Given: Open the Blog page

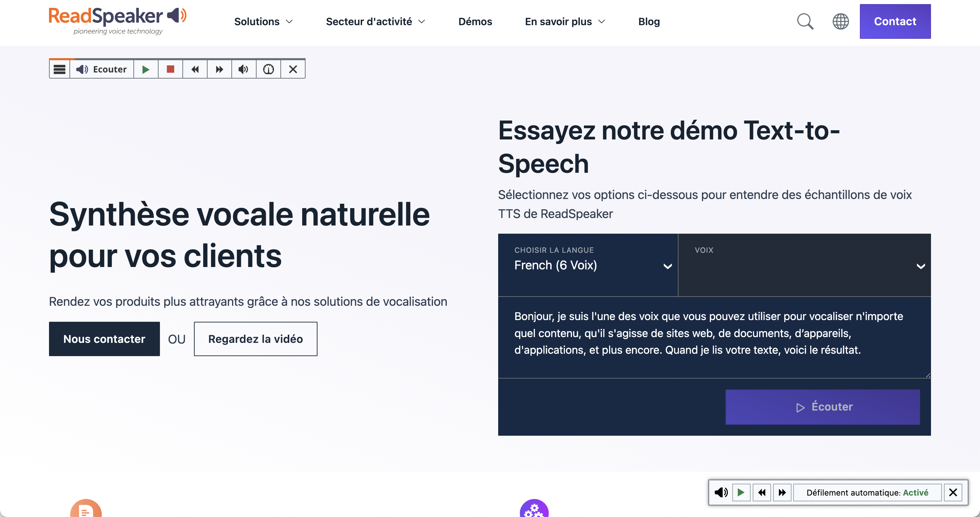Looking at the screenshot, I should tap(649, 22).
